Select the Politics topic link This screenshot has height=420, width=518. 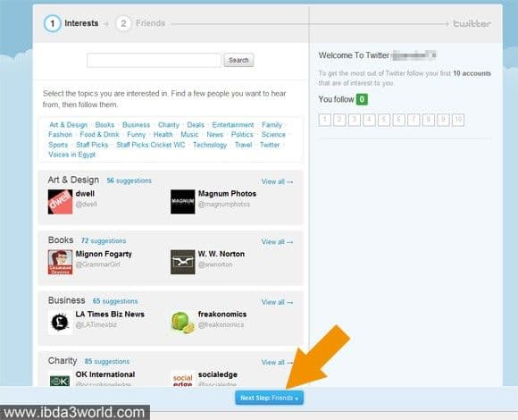click(242, 135)
